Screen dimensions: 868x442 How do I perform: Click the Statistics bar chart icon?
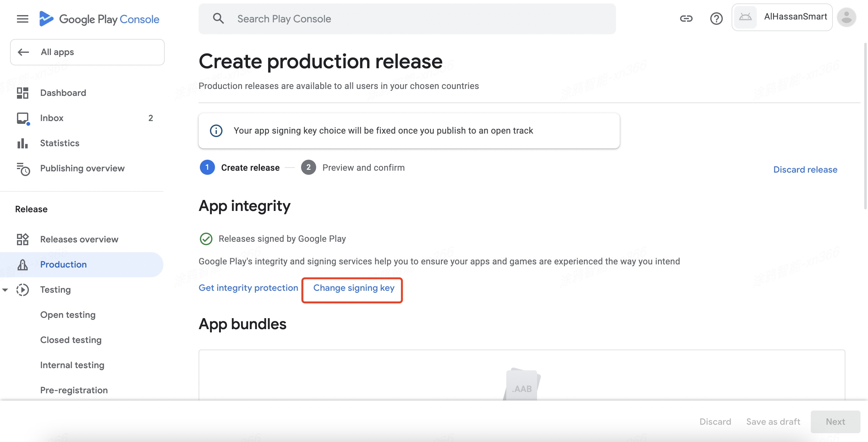pyautogui.click(x=23, y=143)
